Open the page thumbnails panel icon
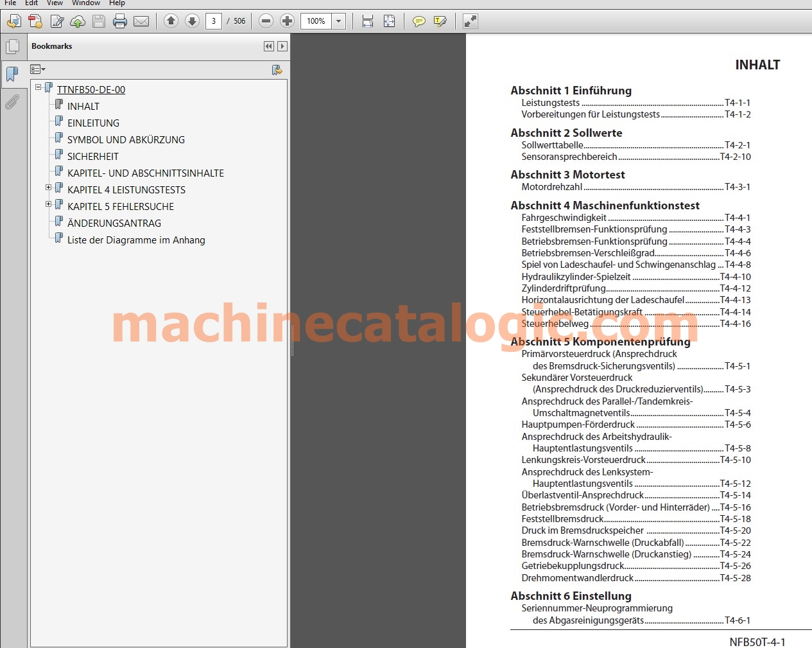 (x=12, y=47)
